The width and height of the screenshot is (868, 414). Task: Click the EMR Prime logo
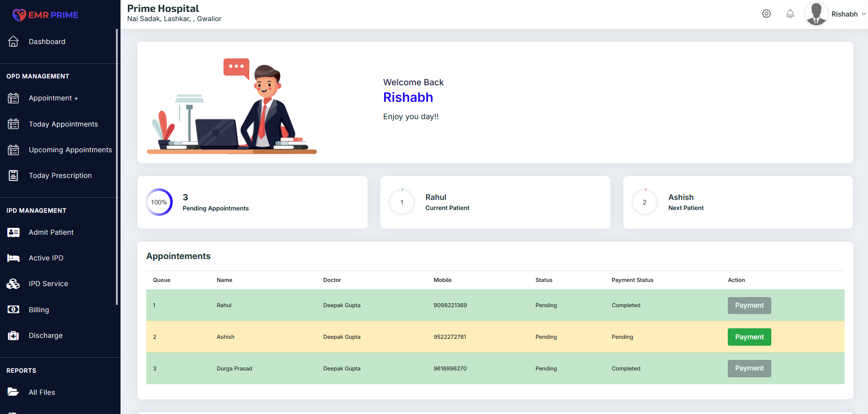click(45, 15)
